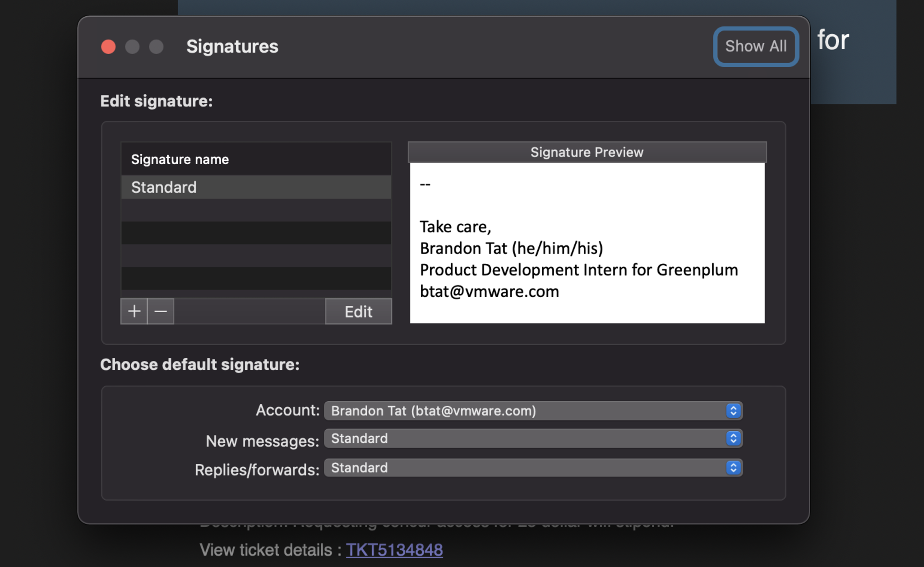The height and width of the screenshot is (567, 924).
Task: Click the Account dropdown stepper arrows
Action: [x=733, y=410]
